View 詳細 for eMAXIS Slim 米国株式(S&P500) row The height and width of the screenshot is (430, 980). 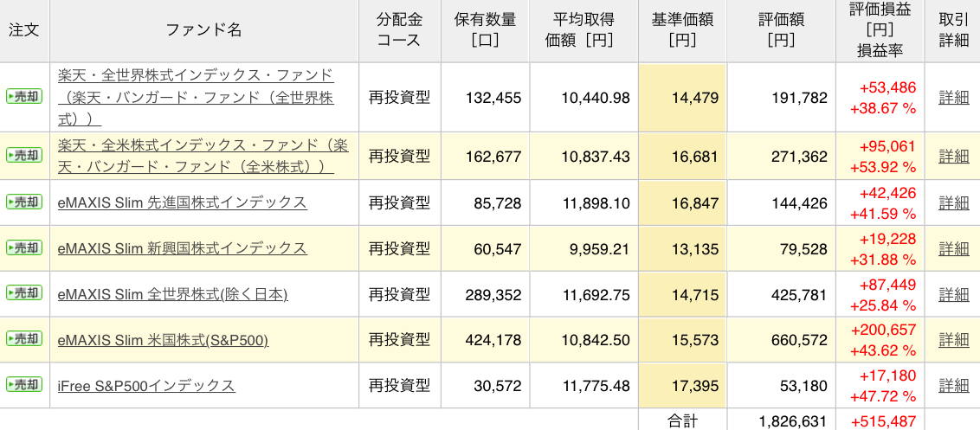pos(954,340)
